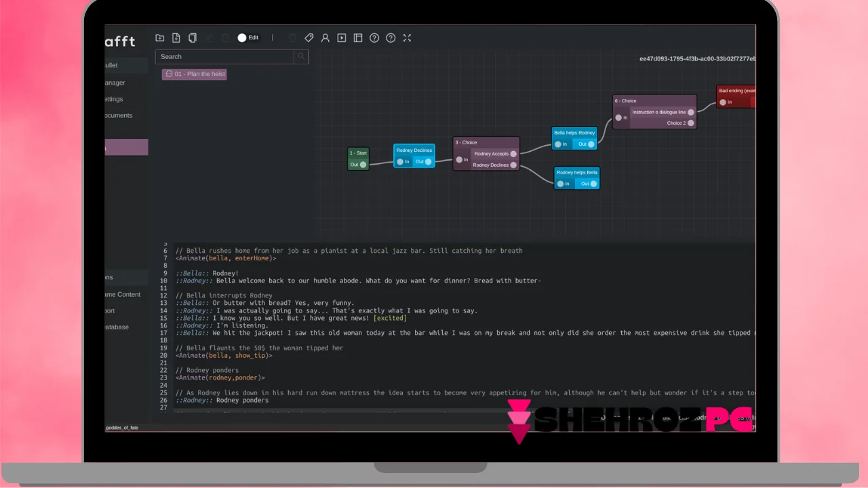This screenshot has height=488, width=868.
Task: Open the Manager entry in left sidebar
Action: click(114, 83)
